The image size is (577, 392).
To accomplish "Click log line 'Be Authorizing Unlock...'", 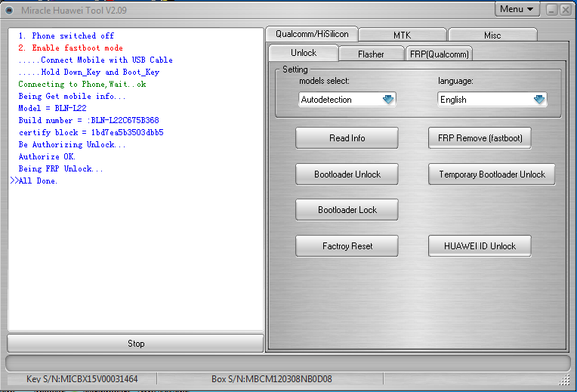I will point(73,145).
